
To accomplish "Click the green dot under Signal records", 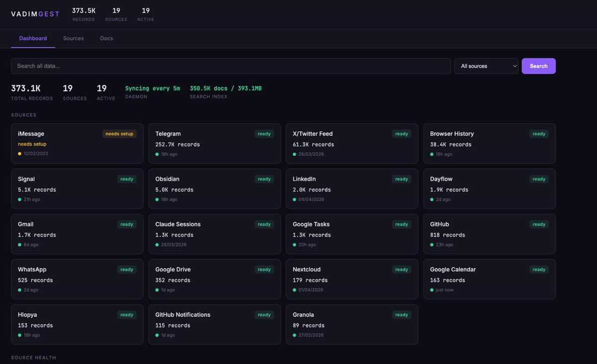I will point(20,199).
